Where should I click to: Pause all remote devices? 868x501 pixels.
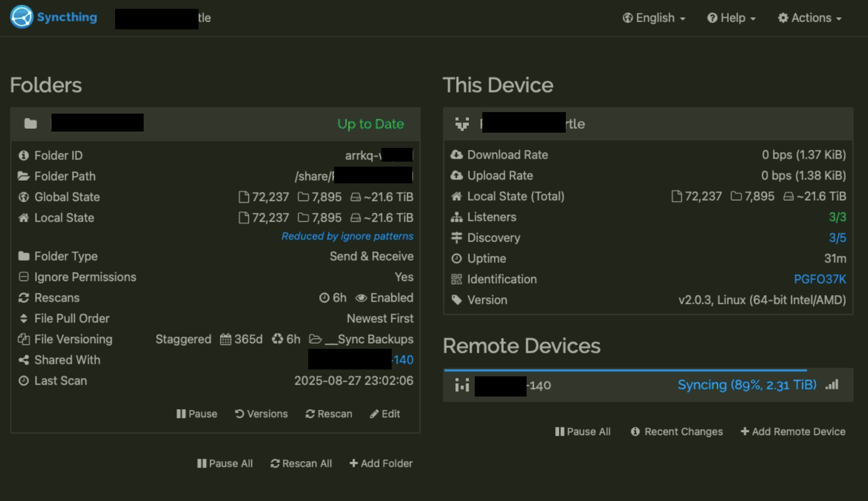coord(583,432)
